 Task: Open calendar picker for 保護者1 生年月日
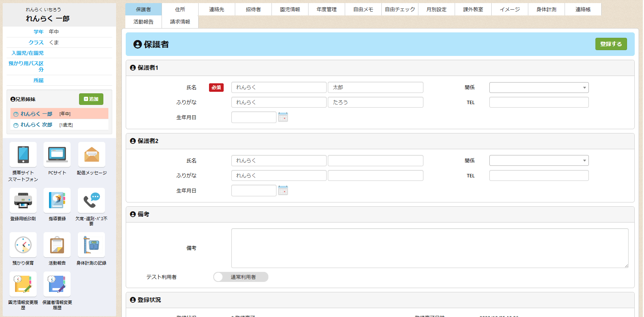pos(283,117)
